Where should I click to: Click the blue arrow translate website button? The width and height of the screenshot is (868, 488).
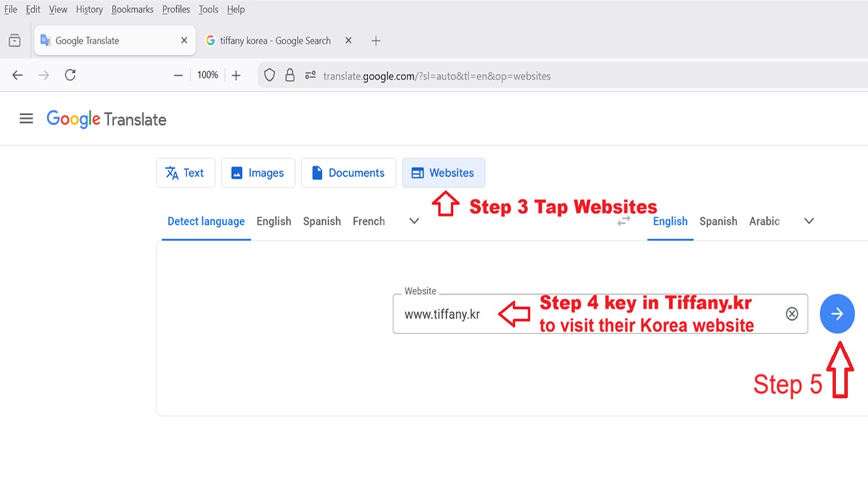click(x=837, y=314)
